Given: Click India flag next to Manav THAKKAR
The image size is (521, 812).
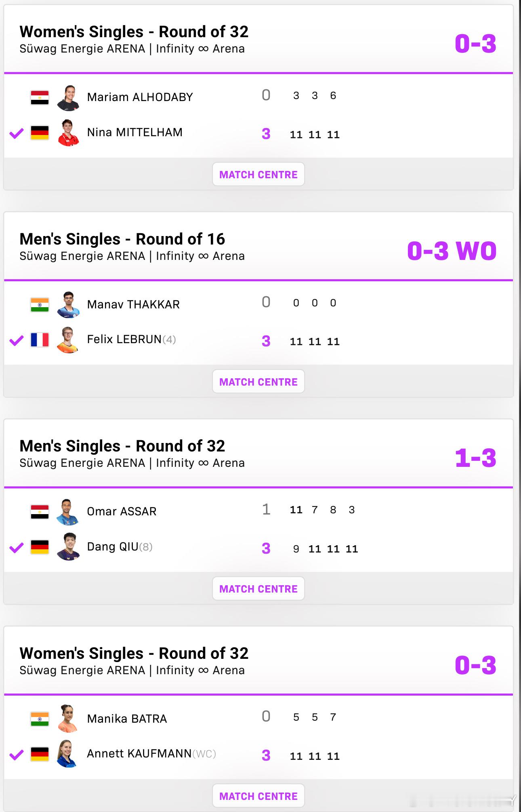Looking at the screenshot, I should click(40, 305).
